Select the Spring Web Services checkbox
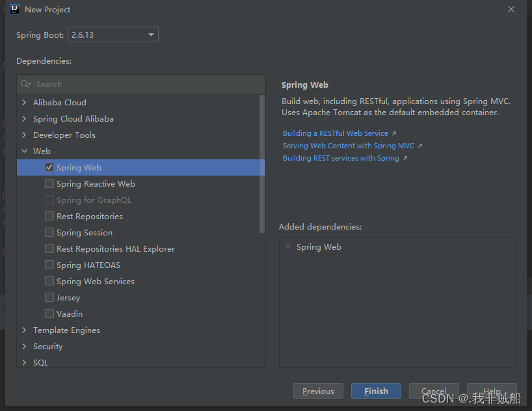 pos(49,282)
